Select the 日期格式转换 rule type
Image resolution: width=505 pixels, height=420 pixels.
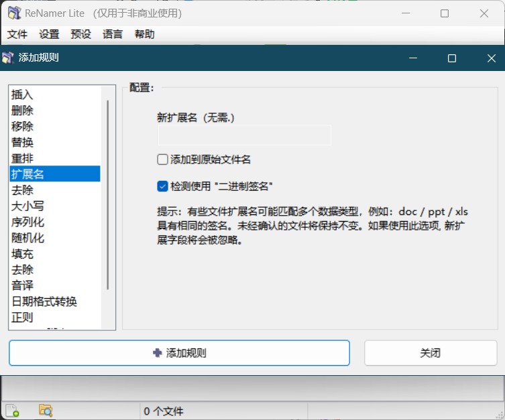[55, 301]
